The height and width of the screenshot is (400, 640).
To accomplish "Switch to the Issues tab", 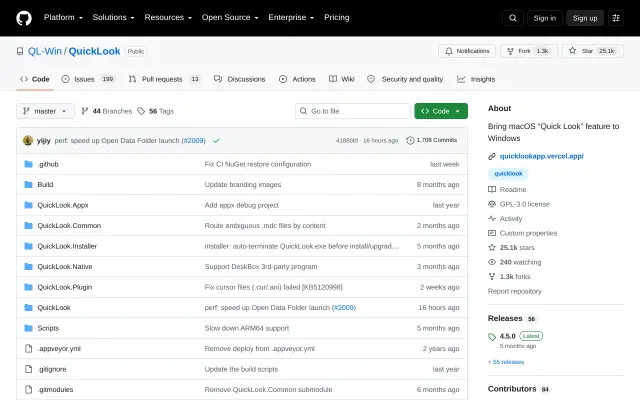I will 88,79.
